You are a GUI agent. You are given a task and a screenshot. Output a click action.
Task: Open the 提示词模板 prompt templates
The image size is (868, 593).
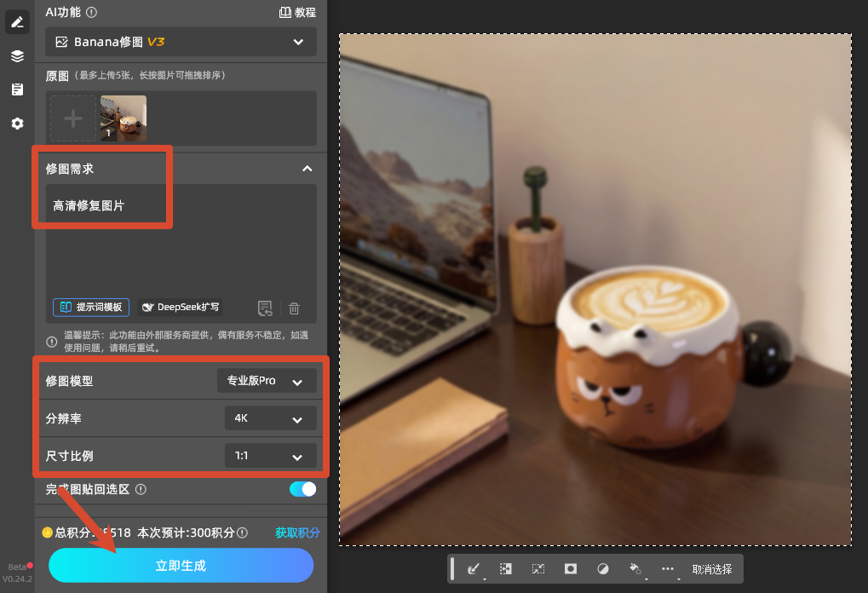coord(91,308)
